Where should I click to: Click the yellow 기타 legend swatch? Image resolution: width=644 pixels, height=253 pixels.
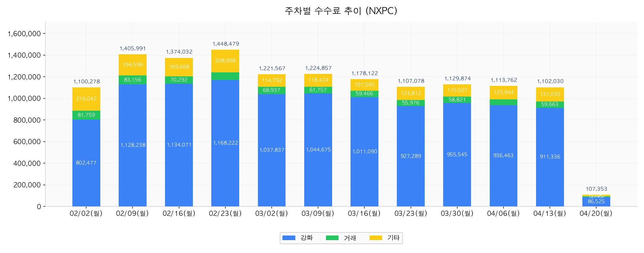click(x=376, y=238)
